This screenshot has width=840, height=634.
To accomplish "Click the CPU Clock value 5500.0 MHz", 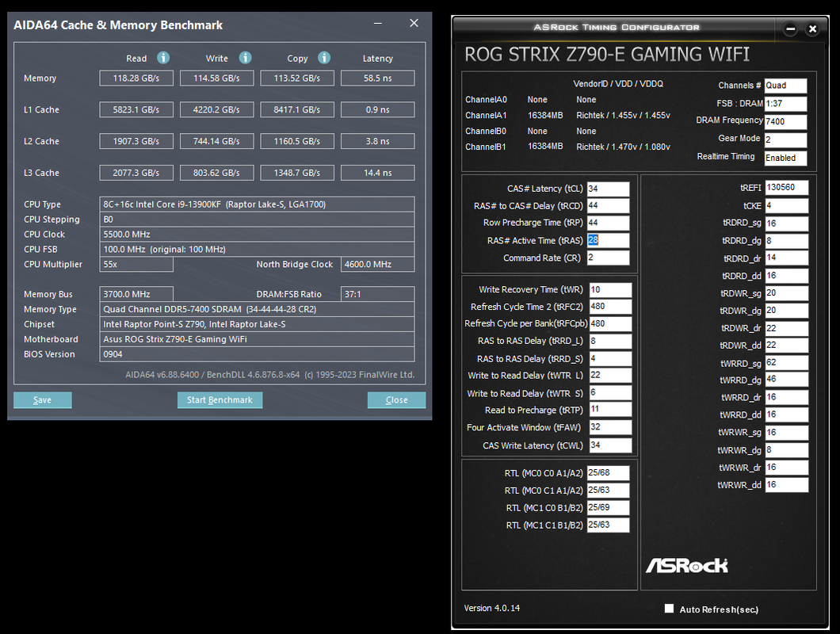I will coord(257,235).
